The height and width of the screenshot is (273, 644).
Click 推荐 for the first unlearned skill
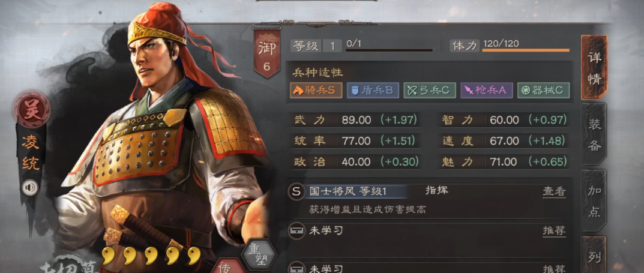(x=554, y=231)
